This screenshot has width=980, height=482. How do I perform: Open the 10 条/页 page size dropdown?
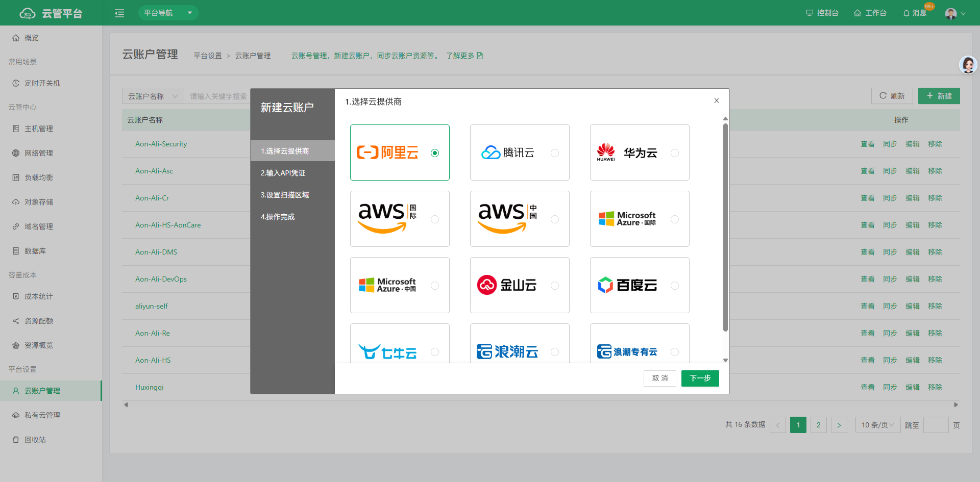tap(878, 425)
